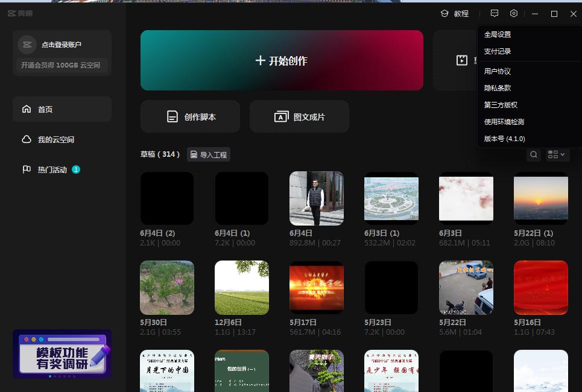Click the 开始创作 start creating button
582x392 pixels.
click(282, 60)
